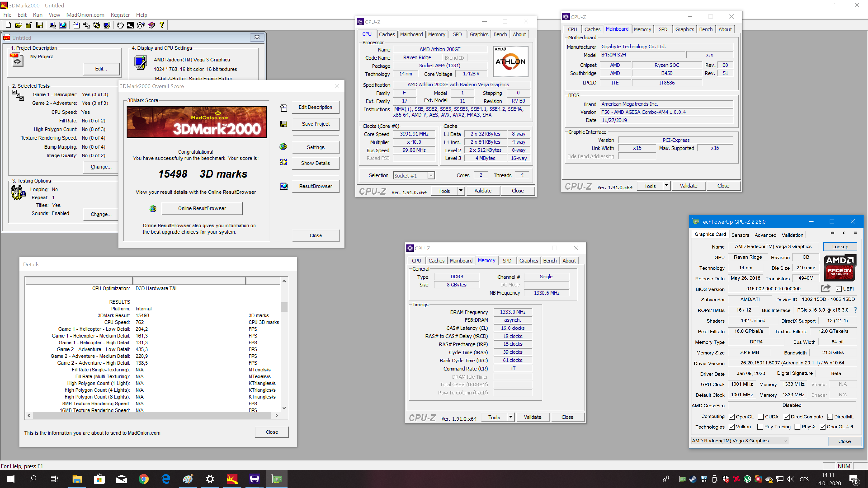868x488 pixels.
Task: Click the Steam icon in system tray
Action: [x=693, y=479]
